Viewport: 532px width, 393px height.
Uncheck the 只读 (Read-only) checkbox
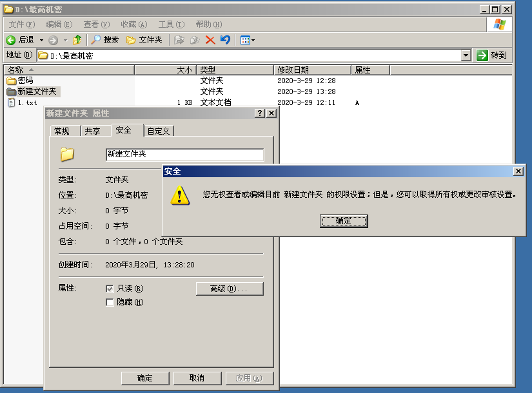tap(110, 289)
